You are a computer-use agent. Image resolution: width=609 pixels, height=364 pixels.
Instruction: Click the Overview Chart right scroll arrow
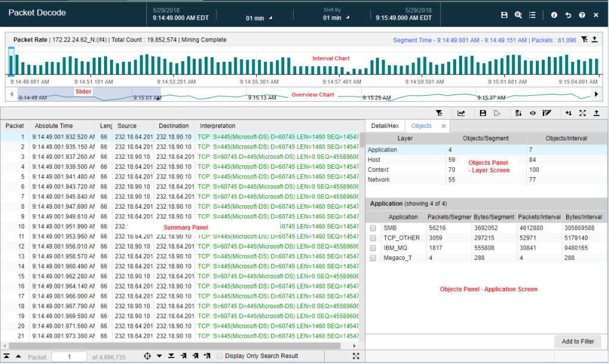pyautogui.click(x=596, y=95)
